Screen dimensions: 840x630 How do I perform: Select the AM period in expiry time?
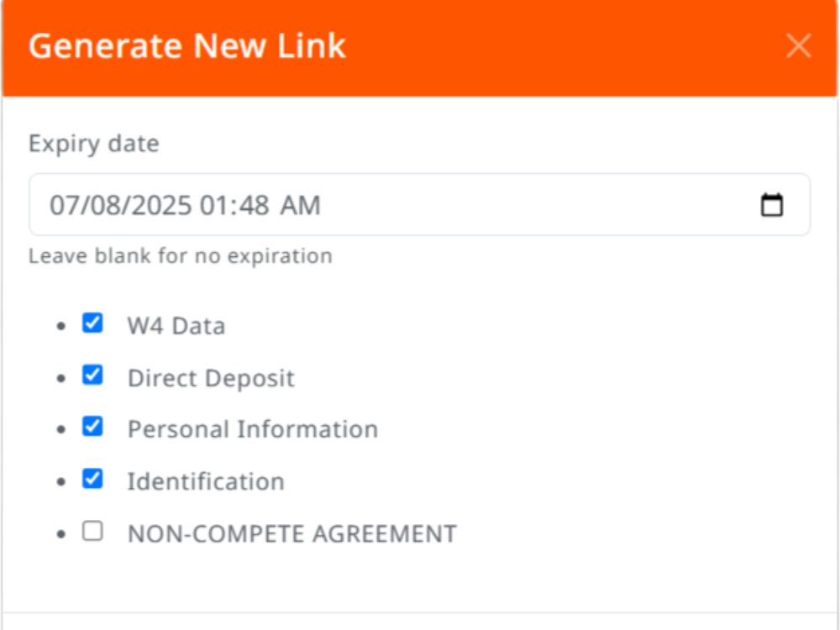(301, 205)
